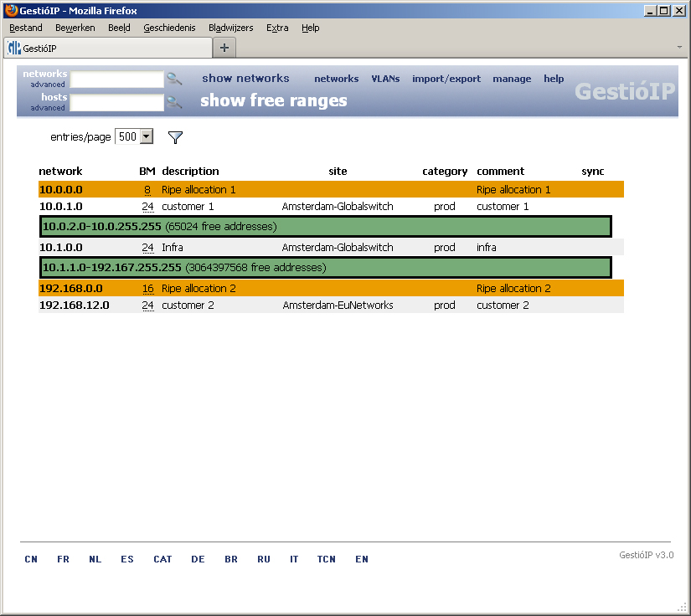691x616 pixels.
Task: Click the hosts search magnifier icon
Action: pos(174,103)
